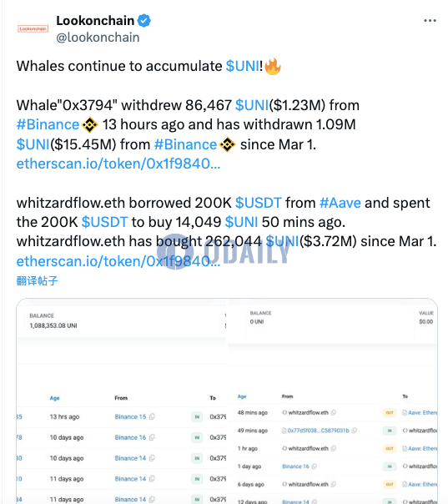Copy whitzardflow.eth address in 1 hr row

tap(334, 448)
